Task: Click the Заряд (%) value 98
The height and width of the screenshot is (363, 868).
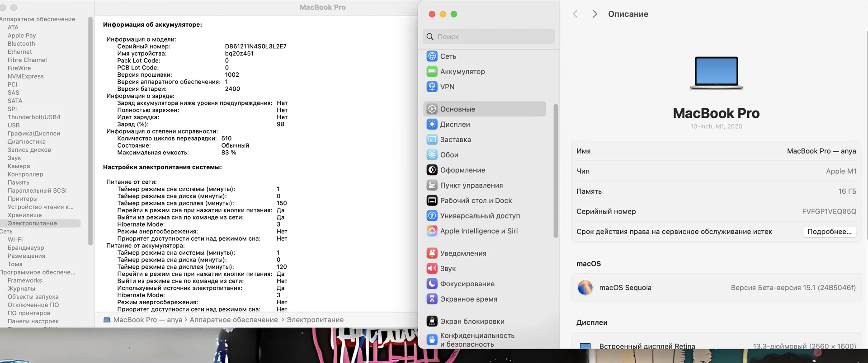Action: click(281, 125)
